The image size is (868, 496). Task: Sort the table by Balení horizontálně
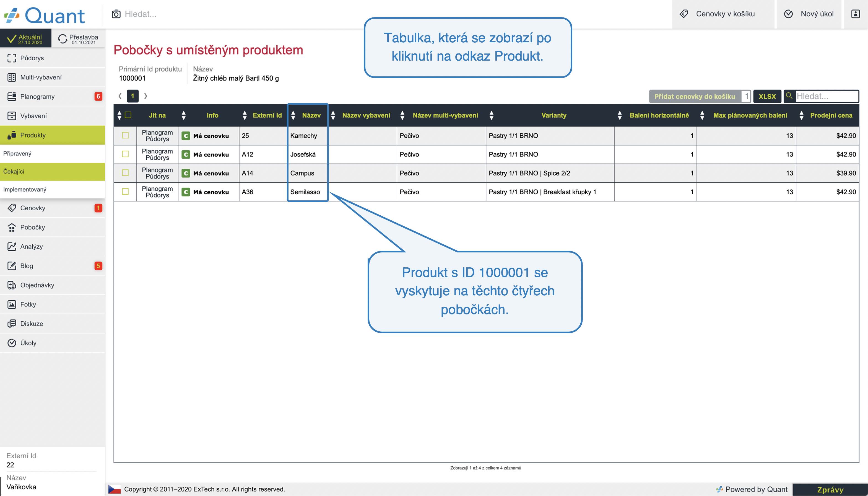click(656, 115)
